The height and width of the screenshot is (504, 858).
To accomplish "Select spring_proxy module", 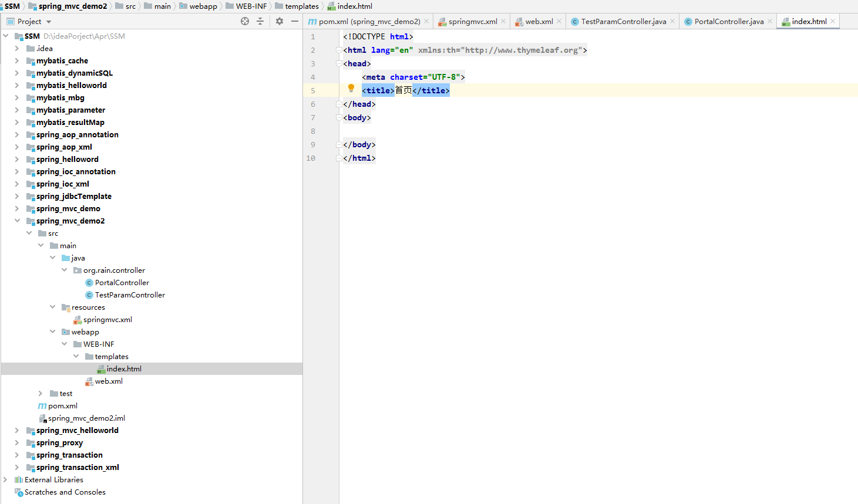I will pos(59,442).
